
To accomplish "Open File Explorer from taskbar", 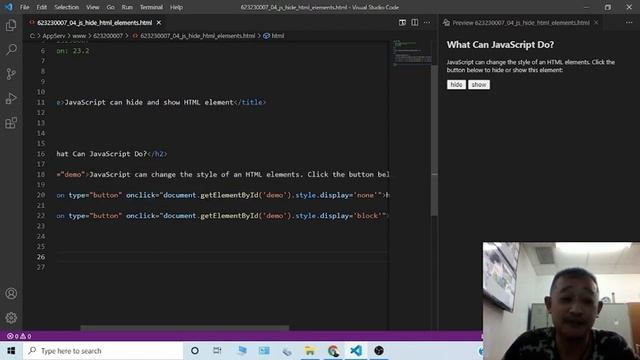I will 310,351.
